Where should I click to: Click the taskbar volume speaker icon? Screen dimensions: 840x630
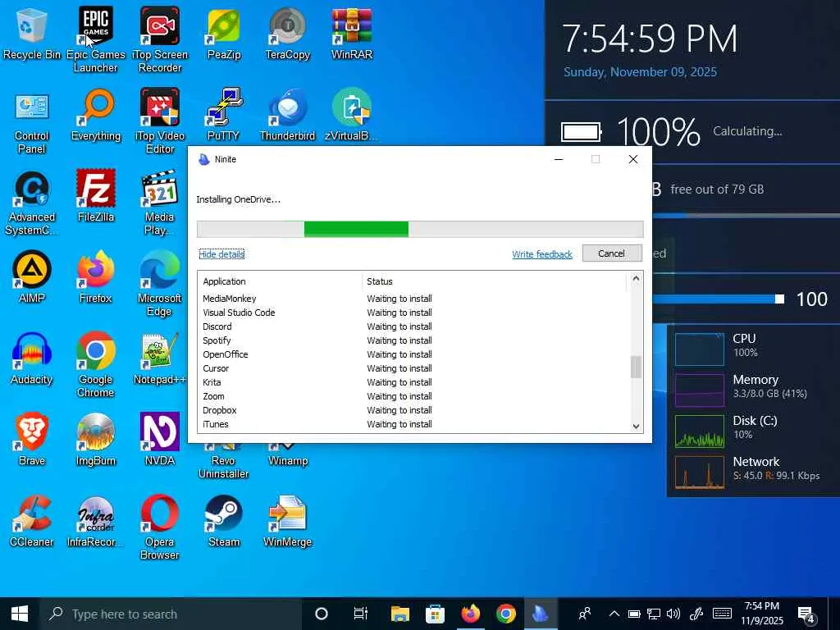point(673,614)
